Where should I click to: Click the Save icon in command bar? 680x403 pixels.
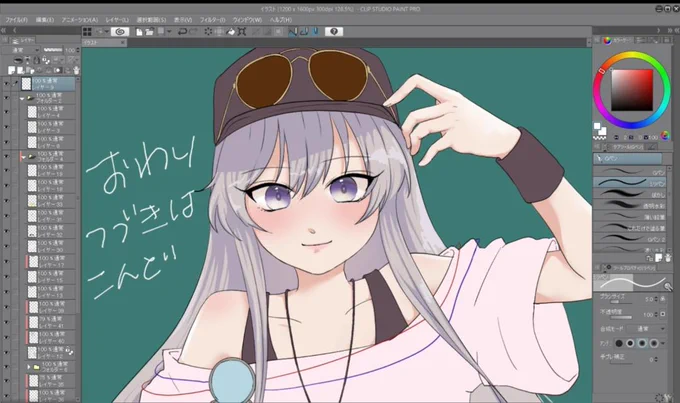pyautogui.click(x=161, y=31)
